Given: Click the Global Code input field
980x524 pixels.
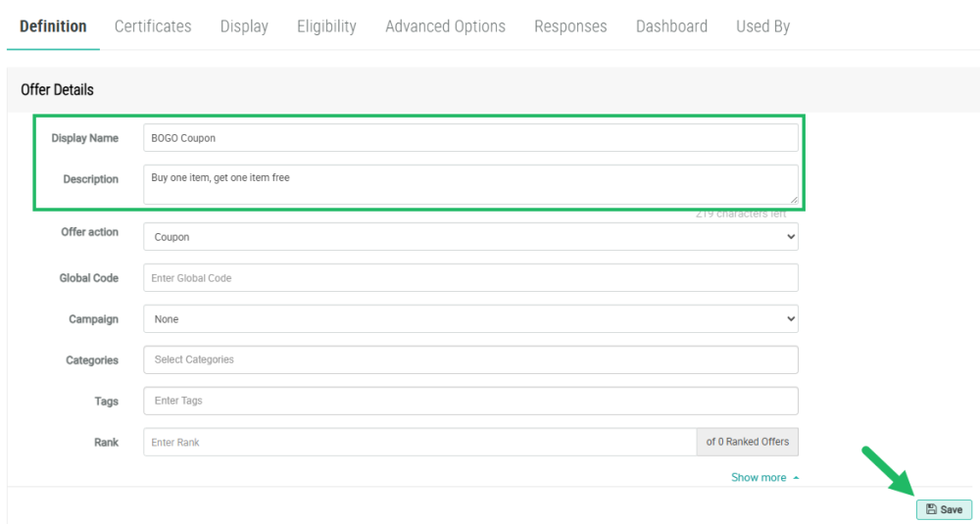Looking at the screenshot, I should 470,278.
